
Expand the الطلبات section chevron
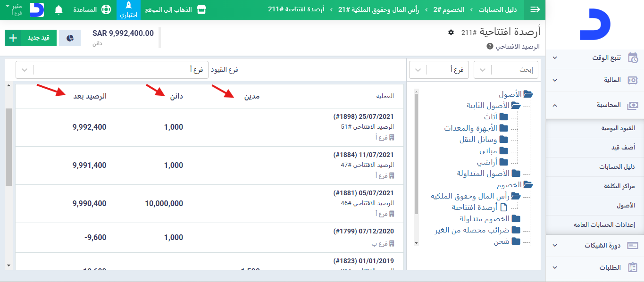(554, 267)
